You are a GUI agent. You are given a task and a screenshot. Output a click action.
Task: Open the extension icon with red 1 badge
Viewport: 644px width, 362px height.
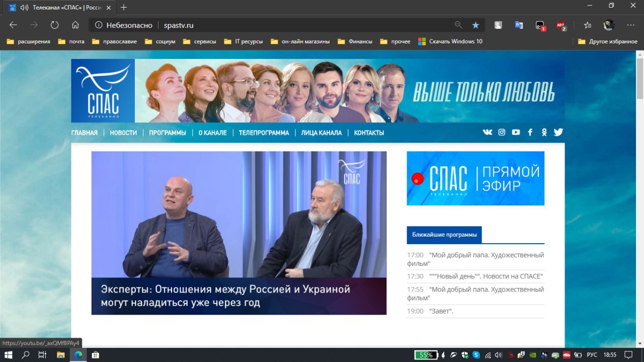[540, 25]
